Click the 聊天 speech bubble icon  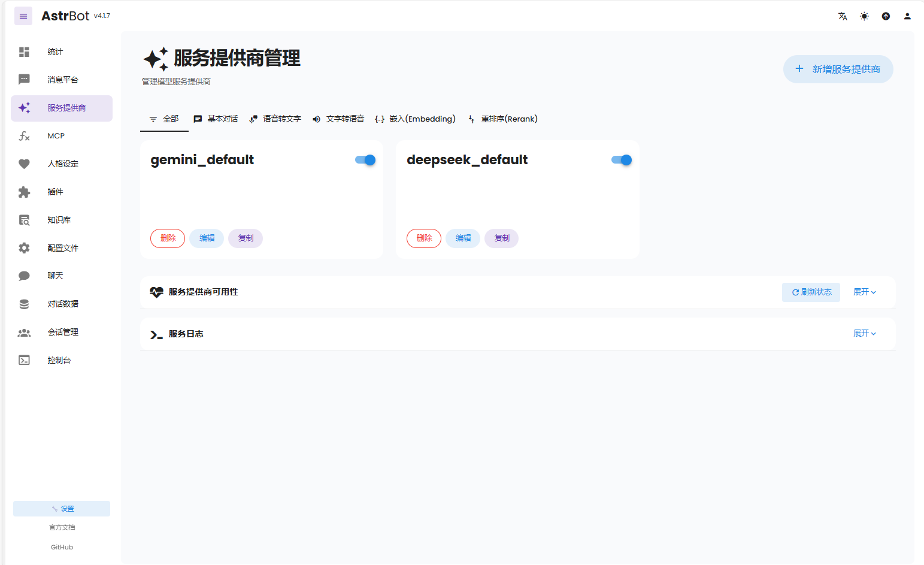24,276
